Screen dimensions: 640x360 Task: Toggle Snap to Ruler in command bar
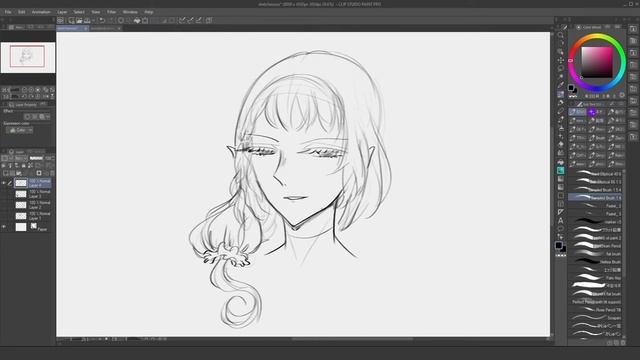pos(182,20)
